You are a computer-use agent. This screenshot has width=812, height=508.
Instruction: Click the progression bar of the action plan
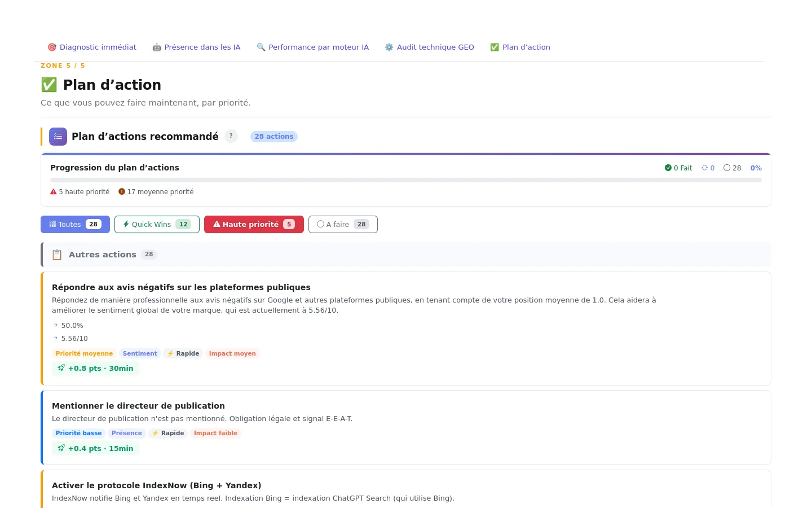tap(406, 180)
